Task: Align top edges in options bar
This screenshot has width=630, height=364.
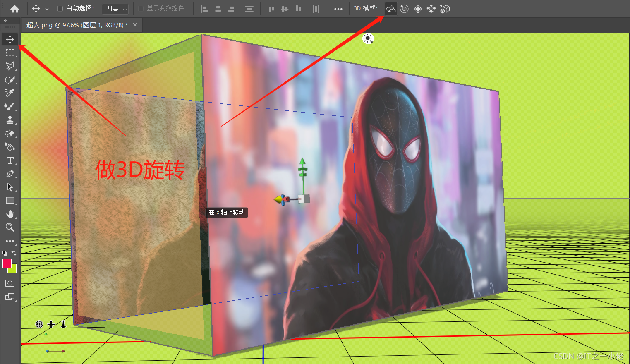Action: (x=271, y=9)
